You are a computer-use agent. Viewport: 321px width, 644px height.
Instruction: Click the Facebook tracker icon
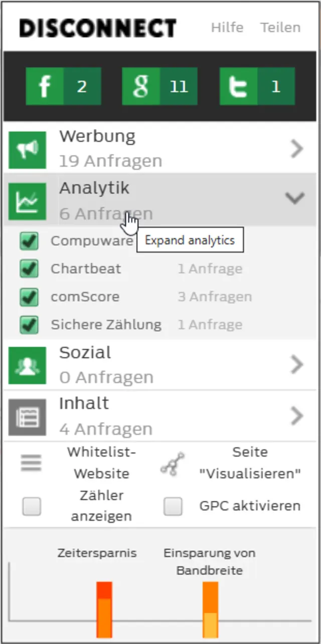[x=45, y=87]
